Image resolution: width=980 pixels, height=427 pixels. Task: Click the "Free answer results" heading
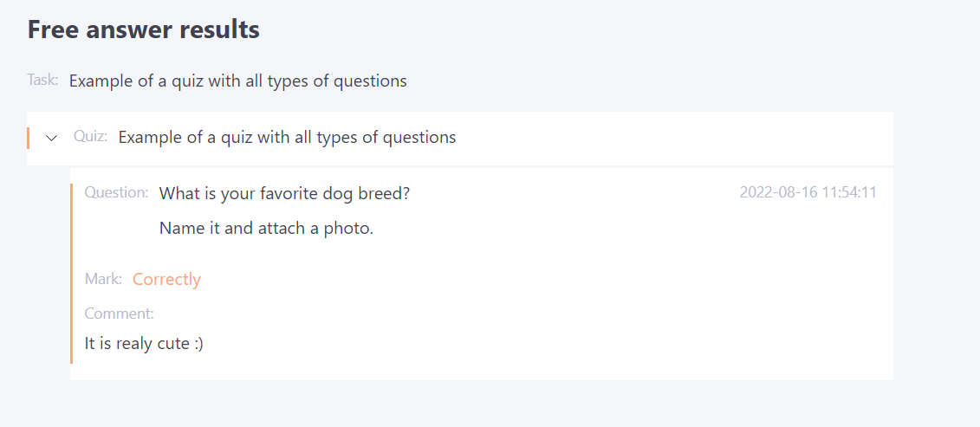(x=144, y=29)
